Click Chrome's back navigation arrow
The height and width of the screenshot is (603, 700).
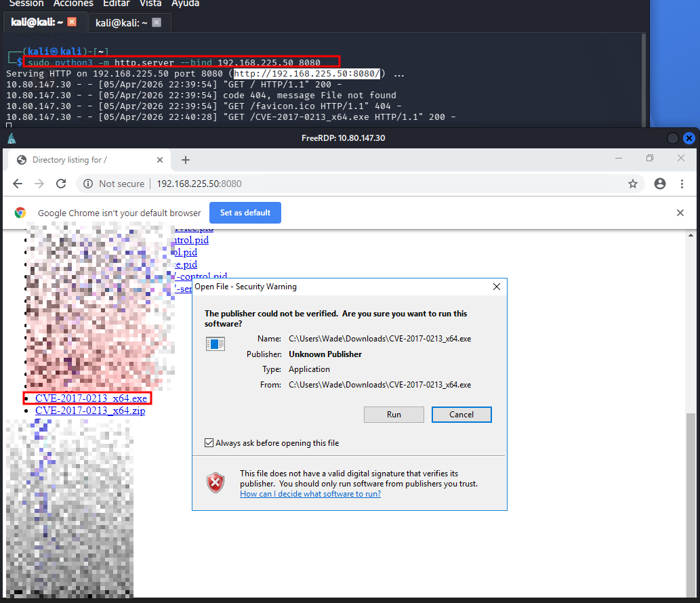pos(18,184)
